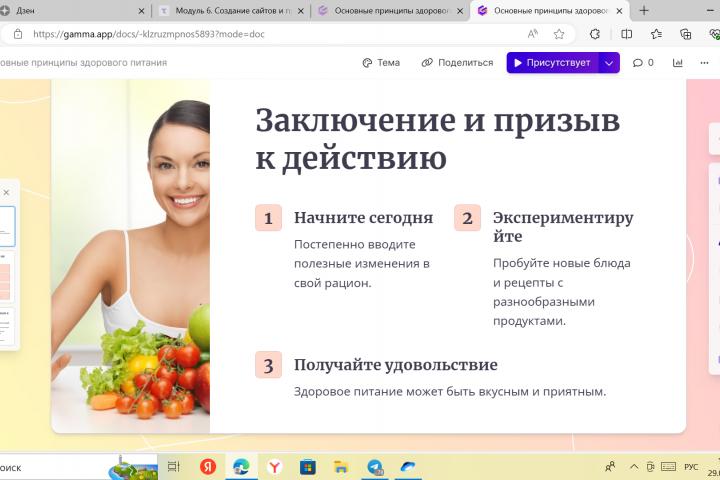The image size is (720, 480).
Task: Show hidden system tray icons
Action: click(x=634, y=467)
